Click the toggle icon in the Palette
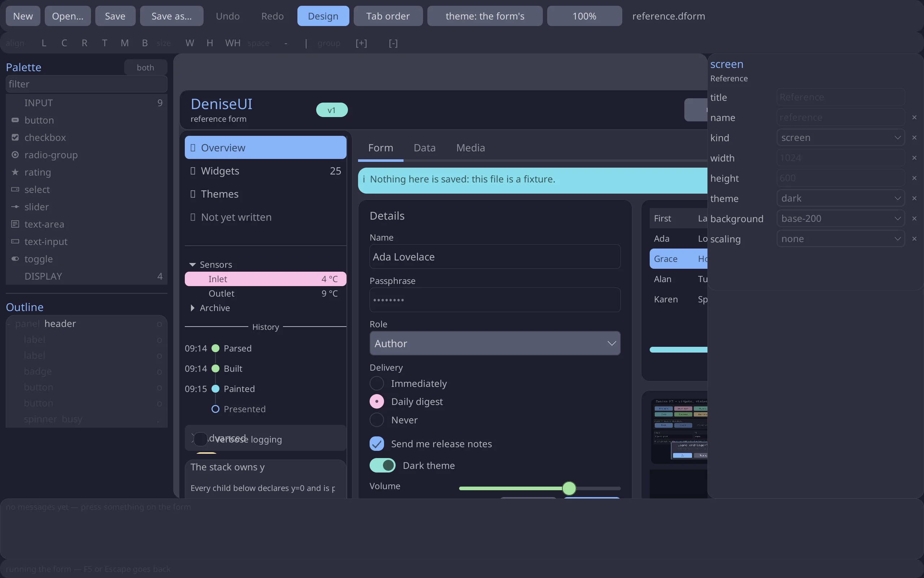The width and height of the screenshot is (924, 578). click(15, 259)
